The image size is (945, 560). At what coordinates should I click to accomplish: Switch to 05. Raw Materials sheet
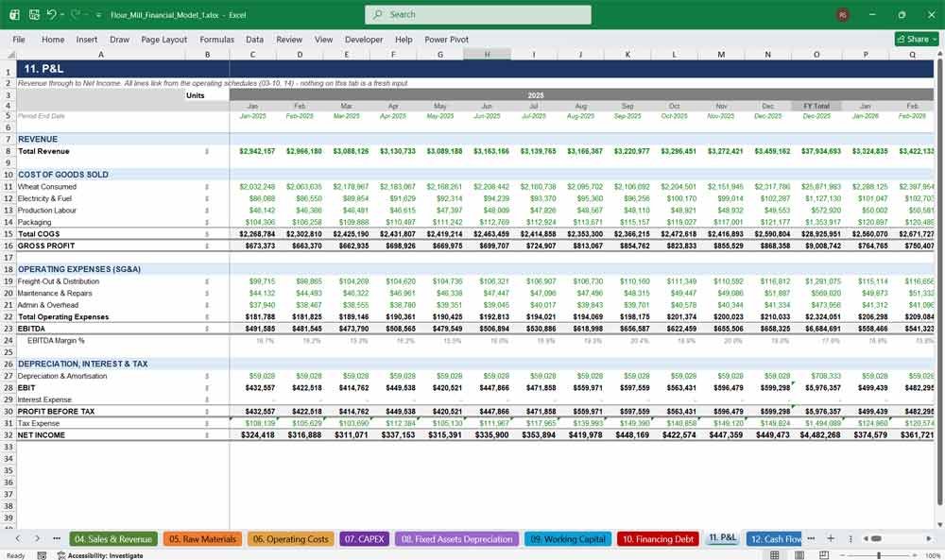click(x=202, y=539)
